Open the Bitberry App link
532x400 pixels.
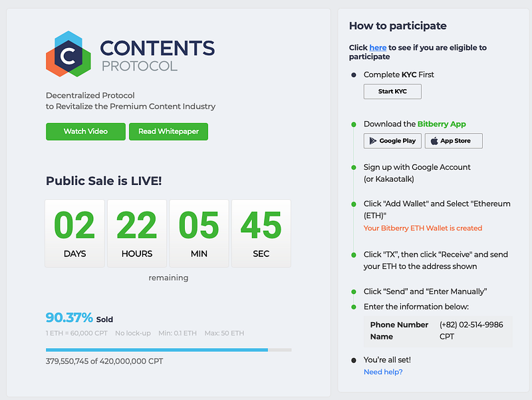(x=442, y=124)
